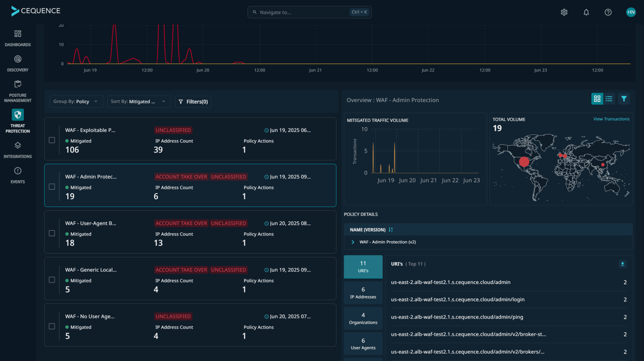Select the WAF - Admin Protection card checkbox
The image size is (644, 361).
click(52, 186)
